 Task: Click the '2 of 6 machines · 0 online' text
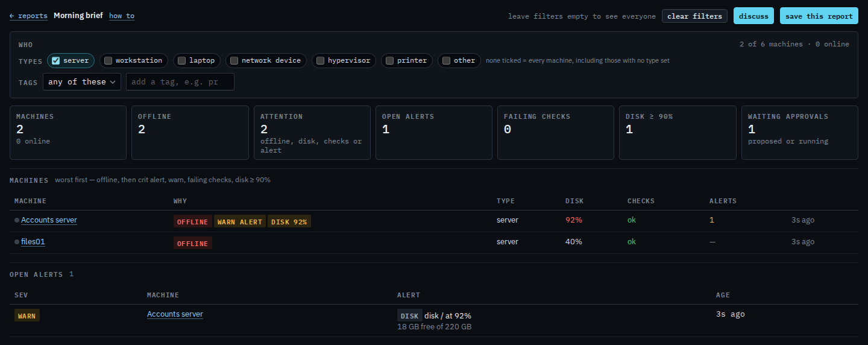tap(794, 44)
